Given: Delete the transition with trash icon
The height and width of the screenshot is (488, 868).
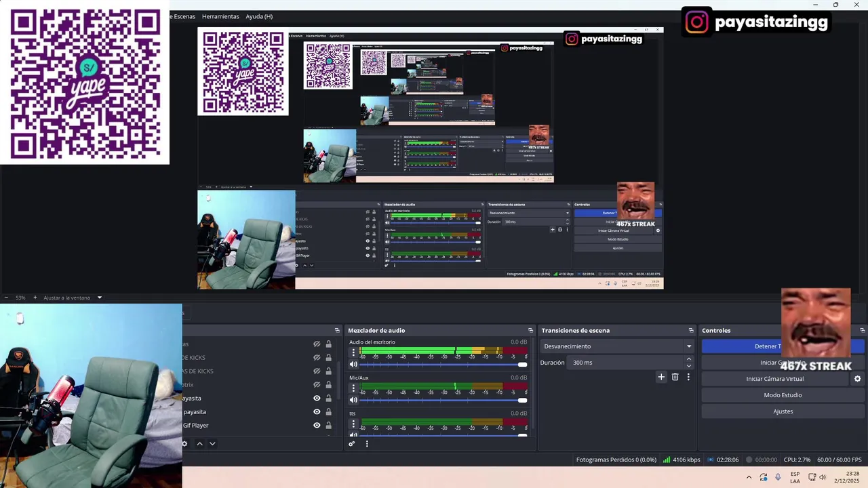Looking at the screenshot, I should [675, 377].
